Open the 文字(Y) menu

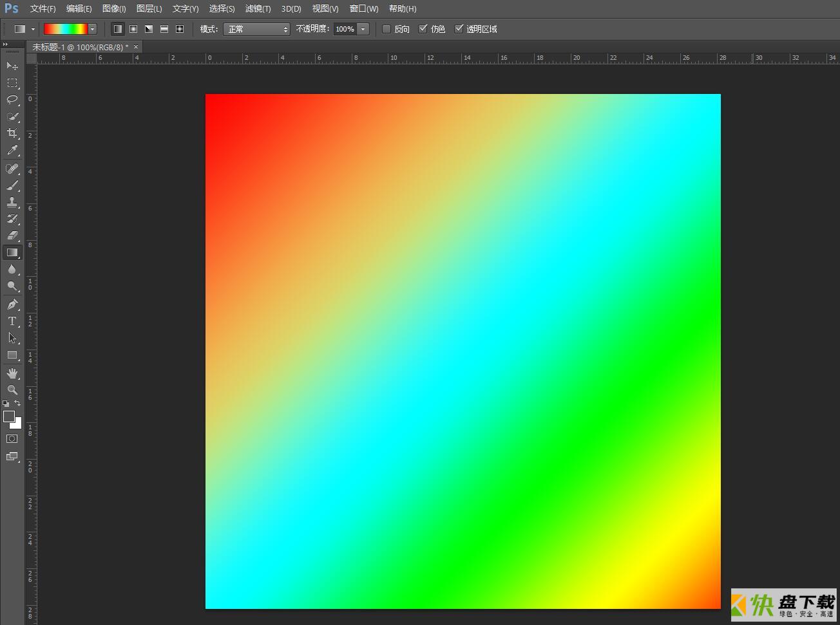tap(186, 8)
